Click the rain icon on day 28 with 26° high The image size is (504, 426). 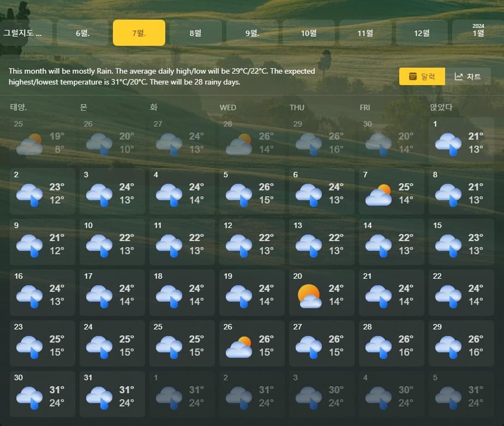point(379,347)
